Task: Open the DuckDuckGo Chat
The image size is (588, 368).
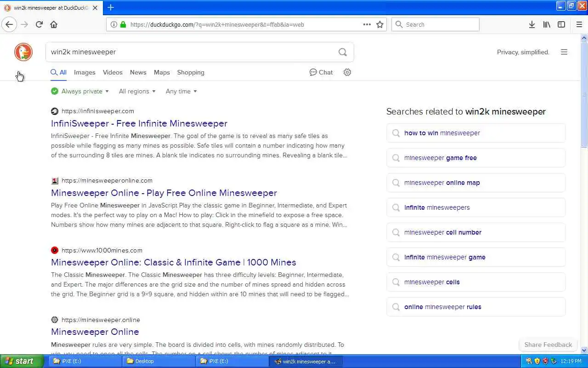Action: [x=321, y=72]
